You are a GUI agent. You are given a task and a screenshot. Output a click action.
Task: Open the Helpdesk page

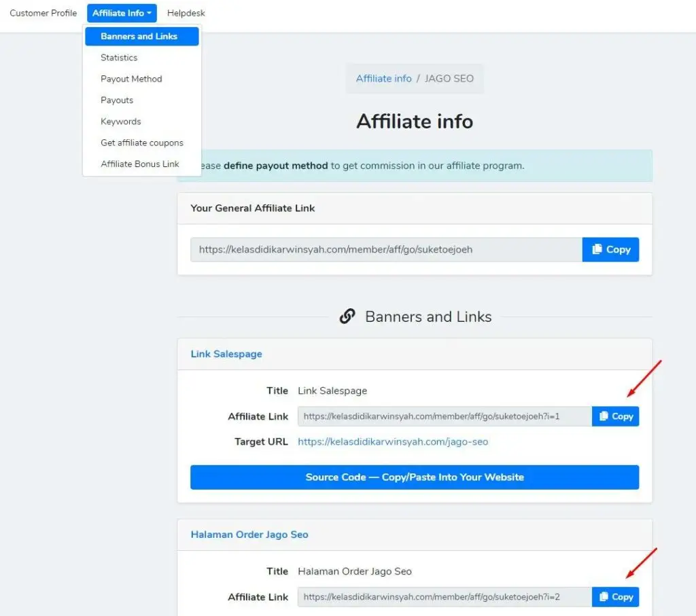tap(186, 14)
